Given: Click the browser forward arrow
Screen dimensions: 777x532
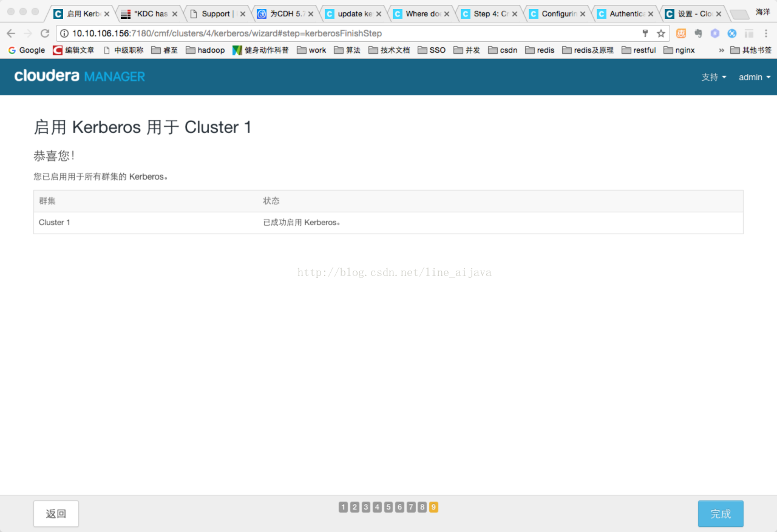Looking at the screenshot, I should 28,33.
